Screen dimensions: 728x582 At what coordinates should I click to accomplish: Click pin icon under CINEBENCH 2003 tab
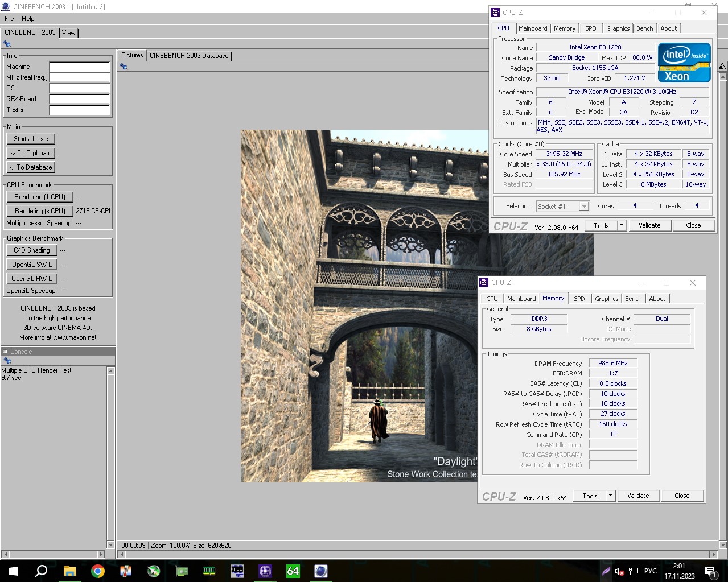(x=7, y=44)
